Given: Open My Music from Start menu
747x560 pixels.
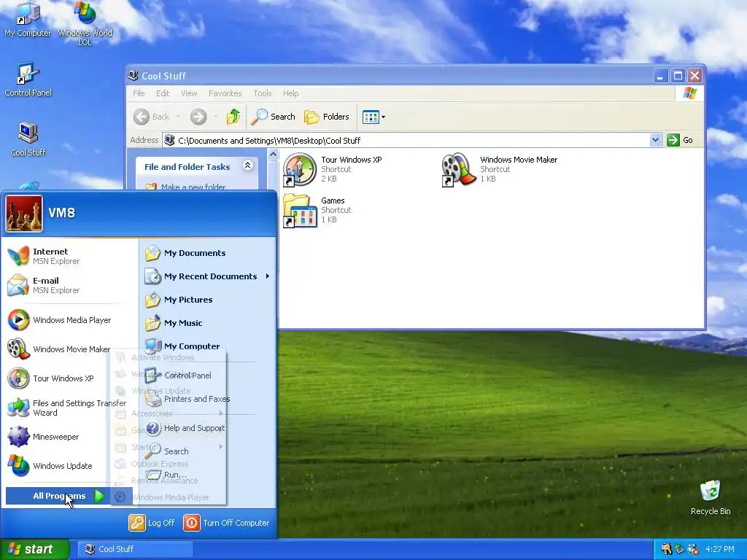Looking at the screenshot, I should 208,323.
